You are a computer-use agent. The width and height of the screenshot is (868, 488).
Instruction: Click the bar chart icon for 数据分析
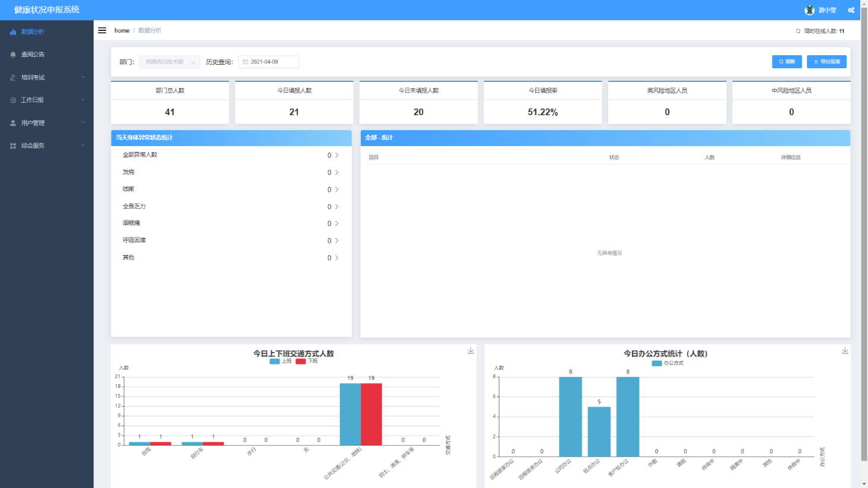pos(13,32)
